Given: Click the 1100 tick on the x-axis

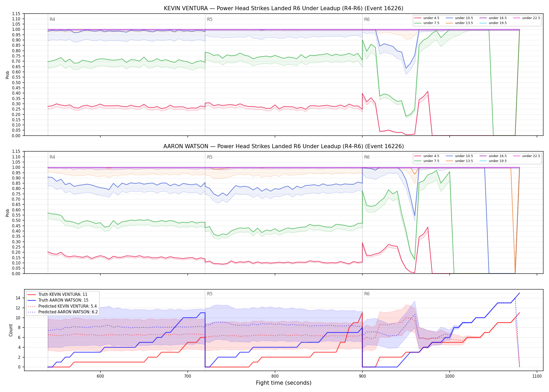Looking at the screenshot, I should click(x=537, y=376).
